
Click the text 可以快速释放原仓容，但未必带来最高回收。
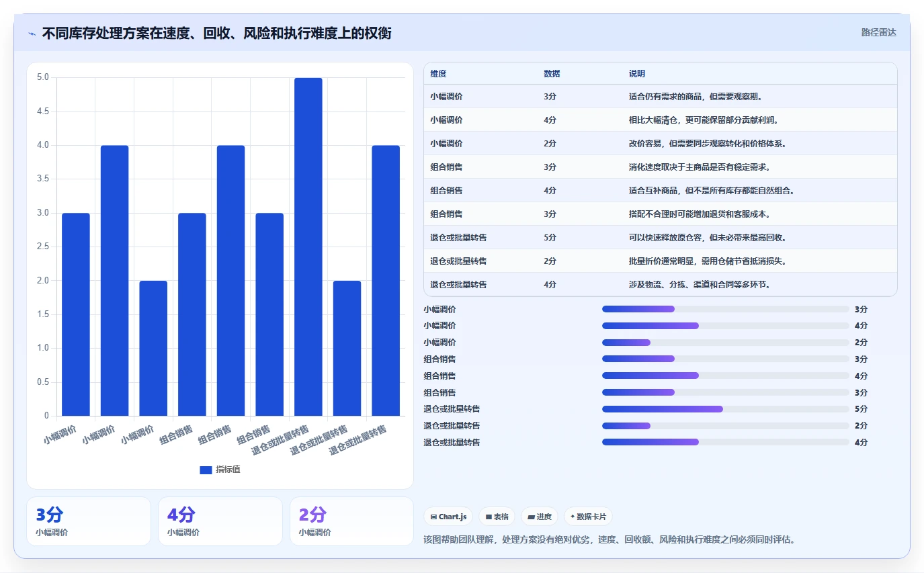pyautogui.click(x=708, y=238)
